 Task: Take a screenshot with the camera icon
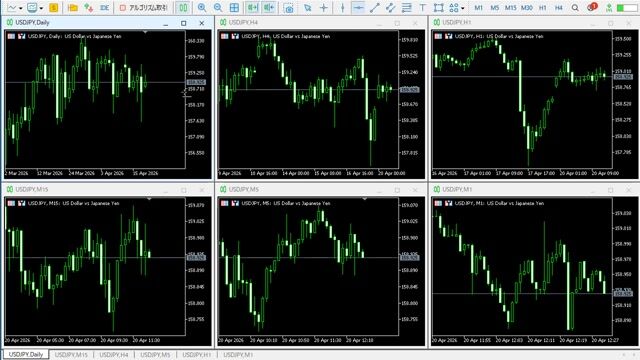pos(289,7)
